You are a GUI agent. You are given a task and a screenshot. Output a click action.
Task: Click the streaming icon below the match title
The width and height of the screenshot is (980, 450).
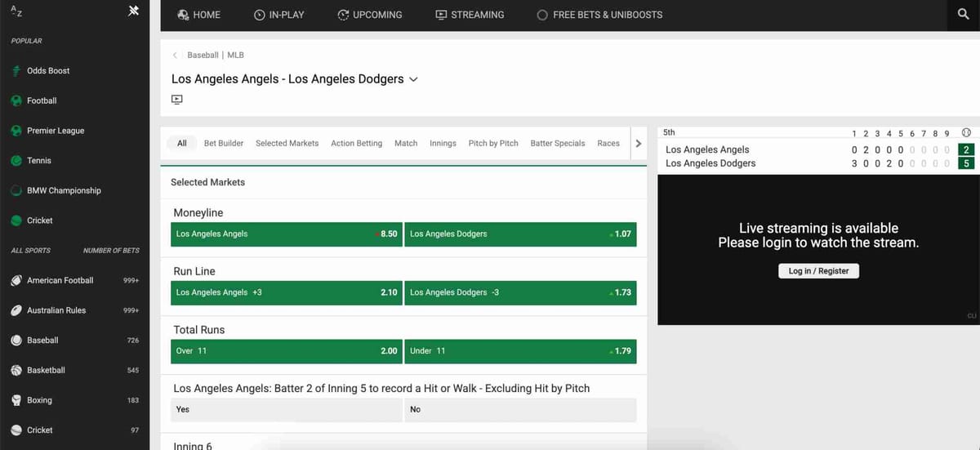coord(177,100)
